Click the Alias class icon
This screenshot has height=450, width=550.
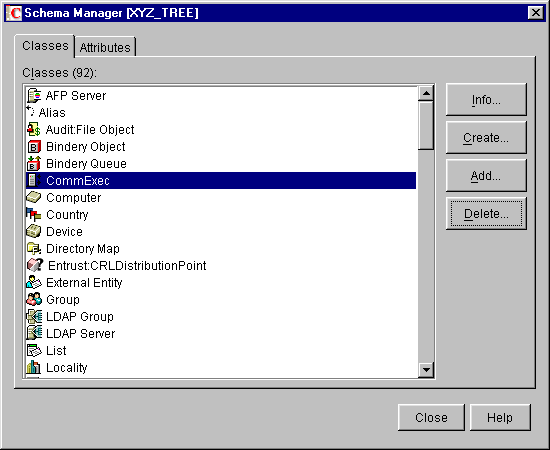(x=31, y=112)
